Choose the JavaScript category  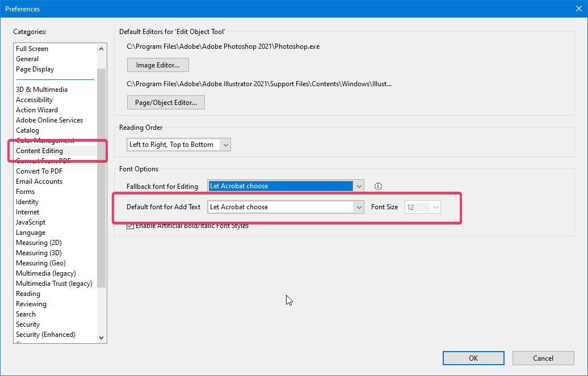click(31, 222)
